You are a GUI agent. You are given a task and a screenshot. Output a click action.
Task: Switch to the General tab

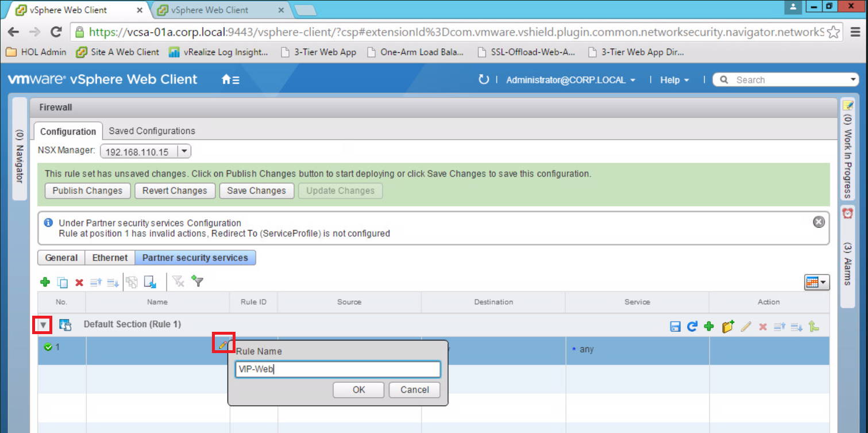click(61, 258)
